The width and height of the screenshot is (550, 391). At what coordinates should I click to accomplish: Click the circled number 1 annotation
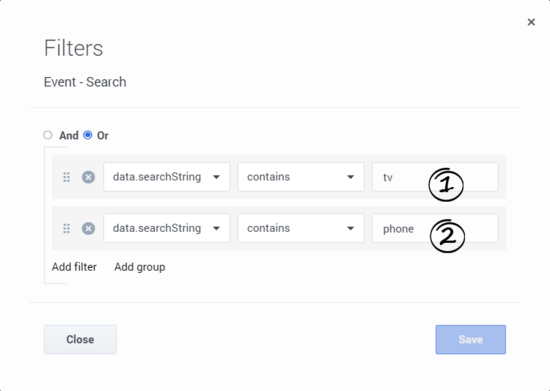(x=446, y=185)
